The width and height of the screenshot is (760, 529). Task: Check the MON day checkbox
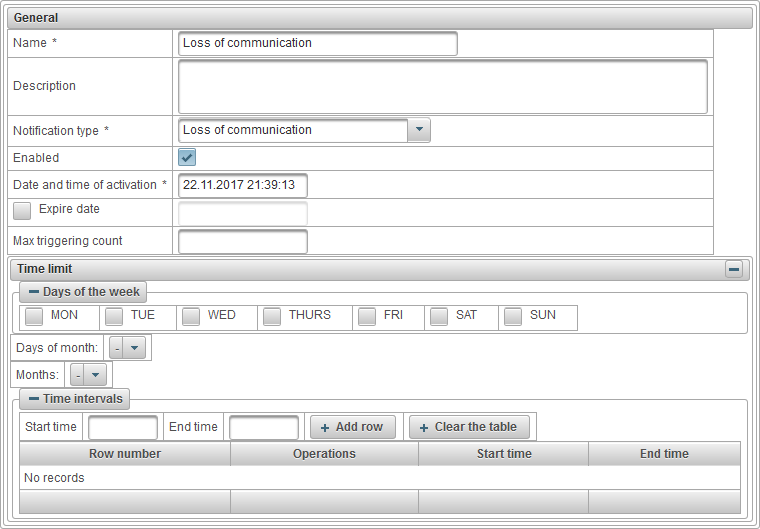pos(34,316)
